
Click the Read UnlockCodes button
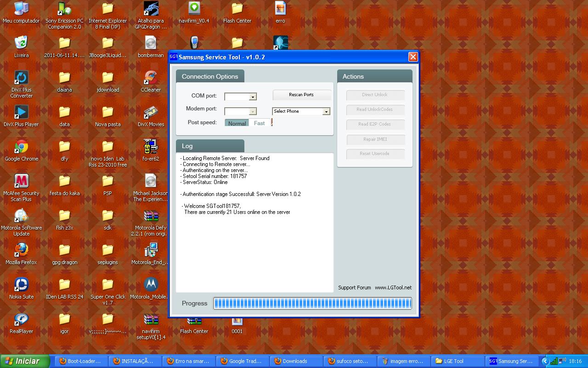(x=375, y=109)
